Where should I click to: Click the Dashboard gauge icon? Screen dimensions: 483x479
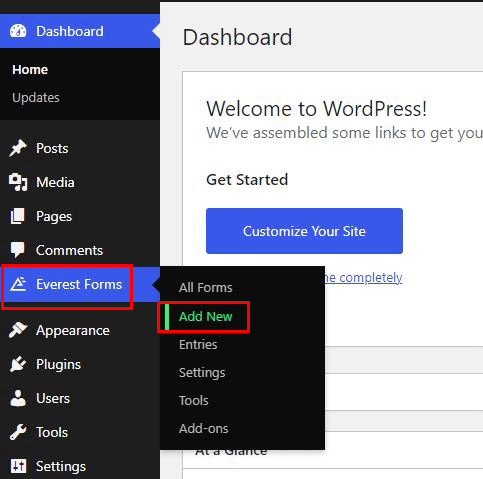(x=18, y=31)
